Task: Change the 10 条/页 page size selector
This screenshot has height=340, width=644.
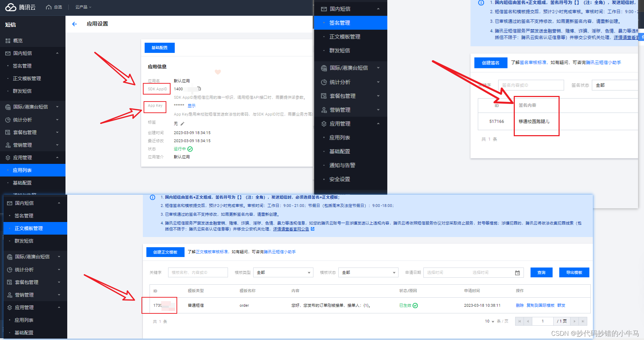Action: click(490, 321)
